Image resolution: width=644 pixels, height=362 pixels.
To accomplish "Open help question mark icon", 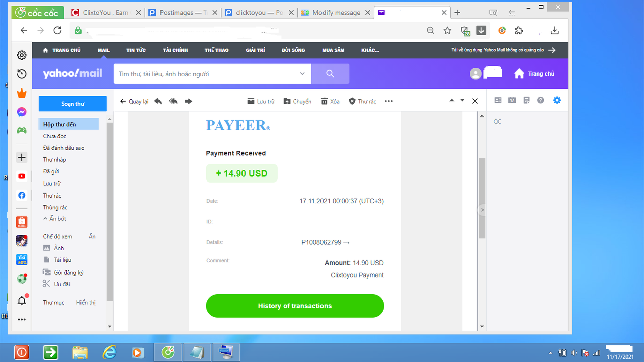I will 541,100.
